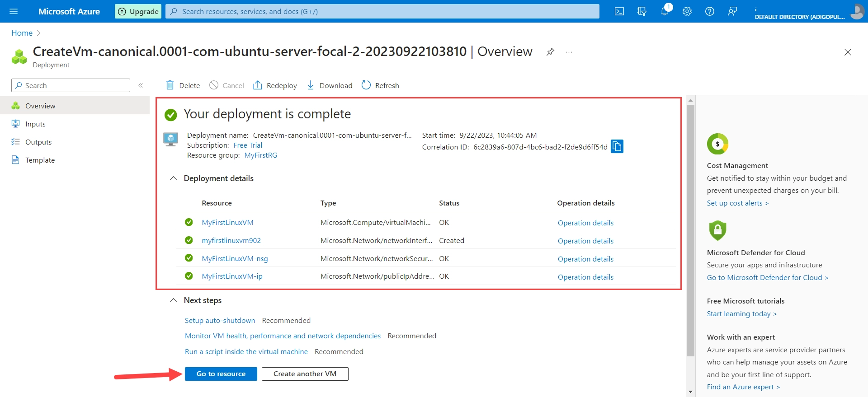The height and width of the screenshot is (397, 868).
Task: Open the Help question mark icon
Action: pos(710,11)
